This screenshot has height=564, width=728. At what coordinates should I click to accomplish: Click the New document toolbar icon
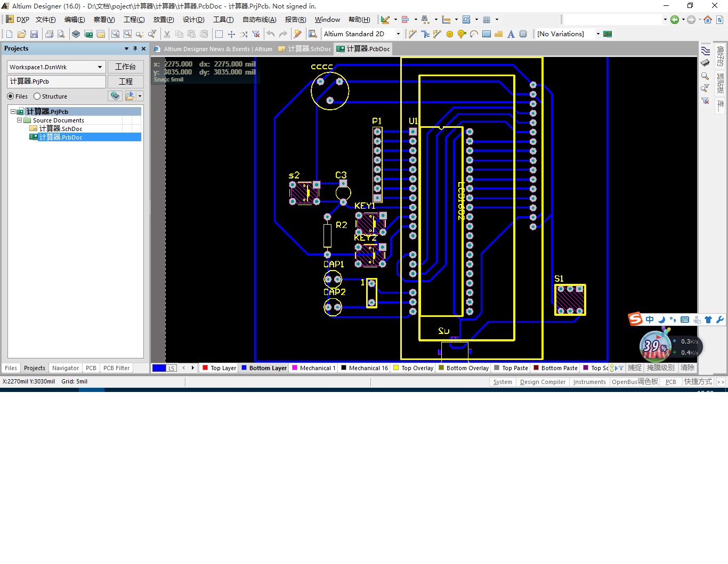[x=9, y=34]
